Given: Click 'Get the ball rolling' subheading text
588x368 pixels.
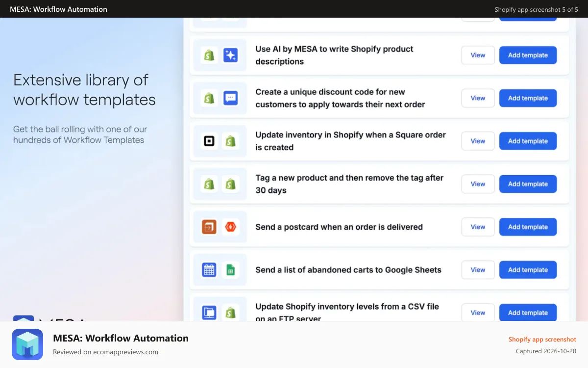Looking at the screenshot, I should [x=80, y=134].
